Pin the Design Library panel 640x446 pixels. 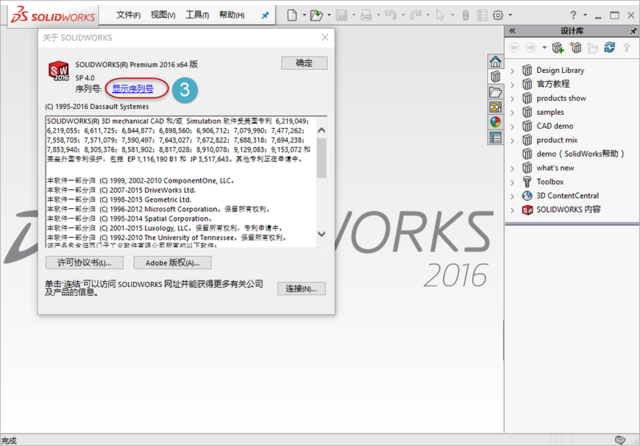(x=633, y=31)
